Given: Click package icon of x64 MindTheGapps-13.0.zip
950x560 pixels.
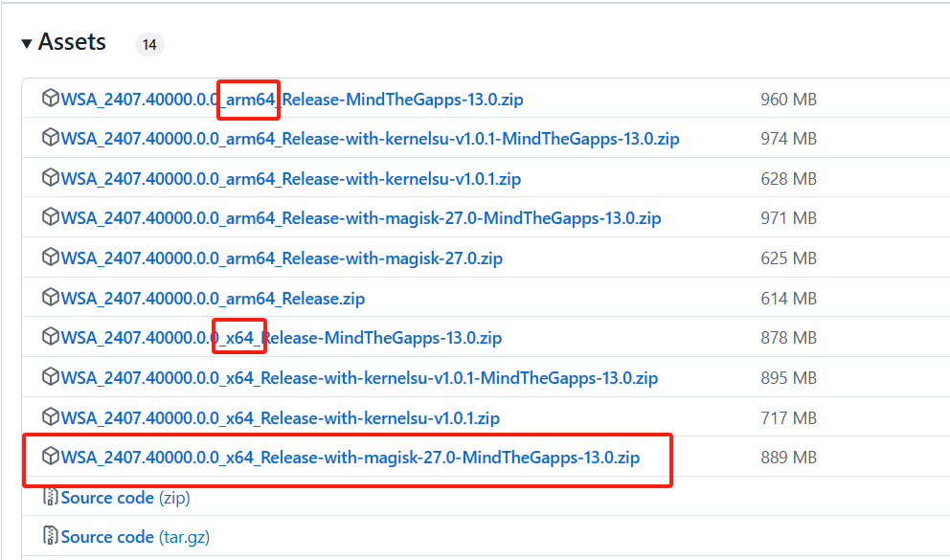Looking at the screenshot, I should pos(51,336).
